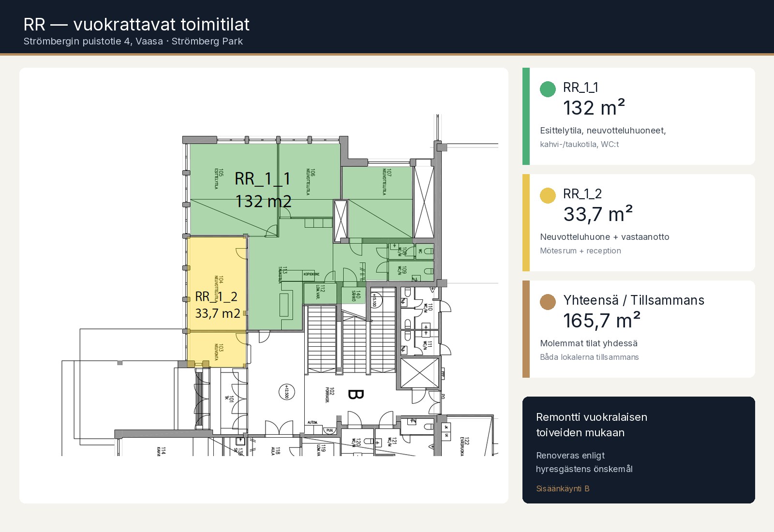This screenshot has height=532, width=774.
Task: Click room 114 label at plan bottom
Action: [161, 451]
